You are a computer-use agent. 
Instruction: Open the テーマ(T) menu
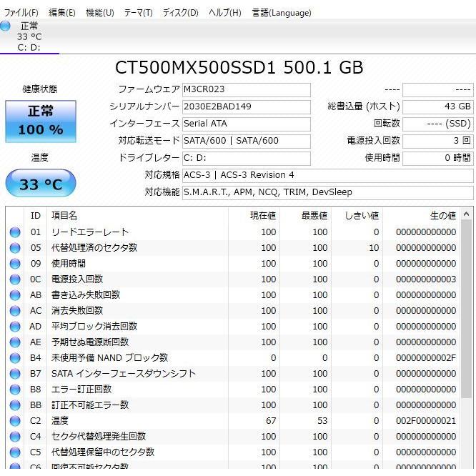(x=139, y=13)
